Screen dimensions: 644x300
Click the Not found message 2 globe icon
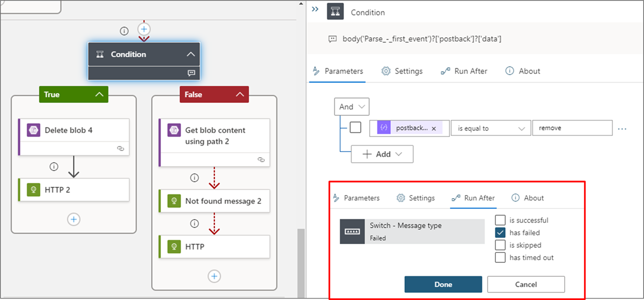(x=173, y=201)
